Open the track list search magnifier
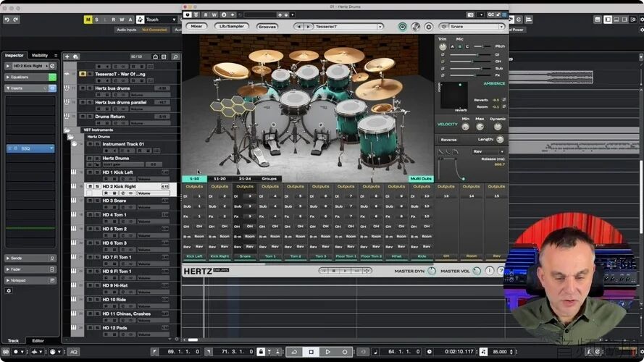This screenshot has height=362, width=644. click(x=175, y=56)
